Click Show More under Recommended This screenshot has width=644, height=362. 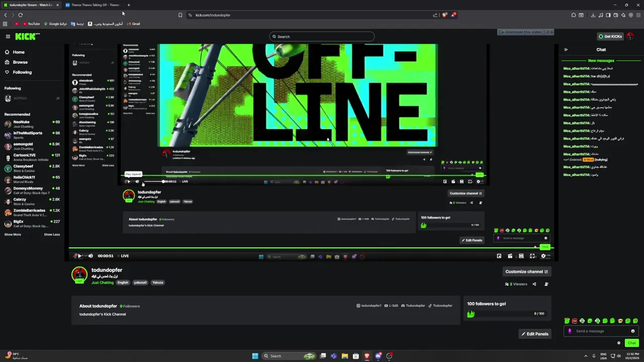[13, 234]
